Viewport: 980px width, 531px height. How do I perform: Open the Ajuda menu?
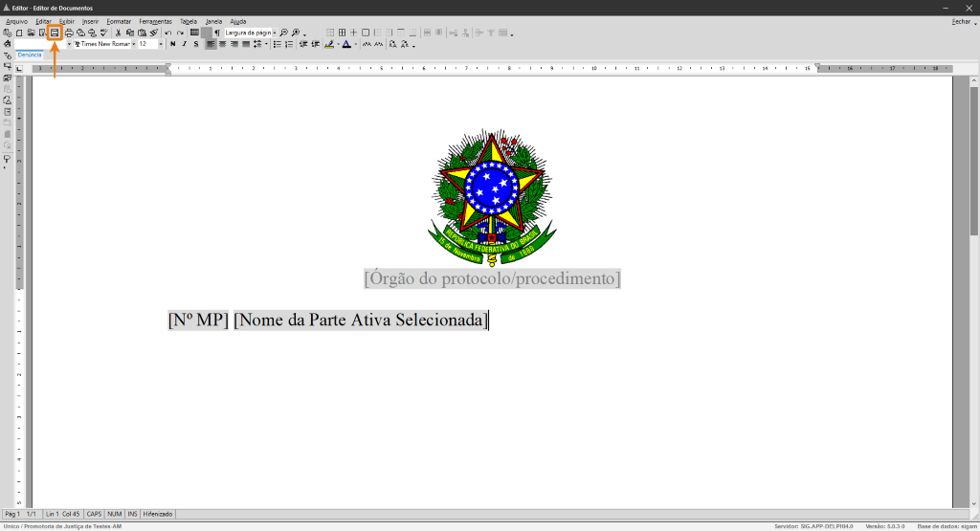pos(237,21)
